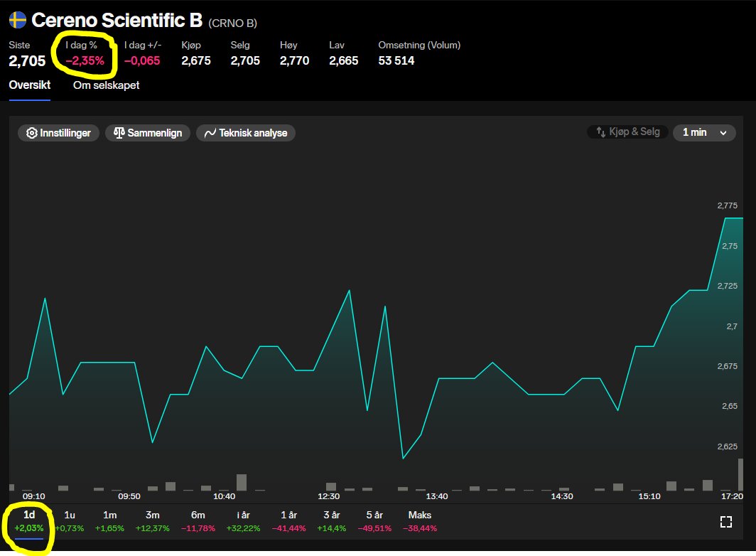The width and height of the screenshot is (756, 556).
Task: Expand chart to fullscreen
Action: point(725,522)
